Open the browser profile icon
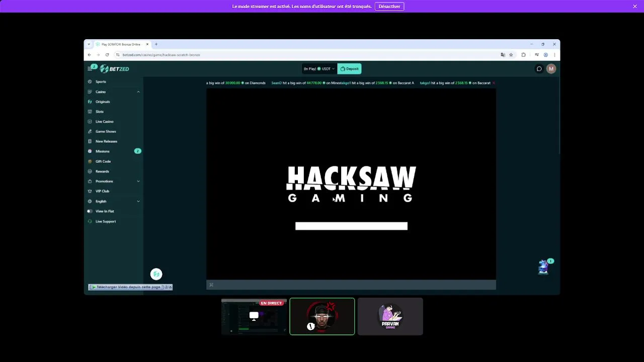644x362 pixels. (545, 55)
